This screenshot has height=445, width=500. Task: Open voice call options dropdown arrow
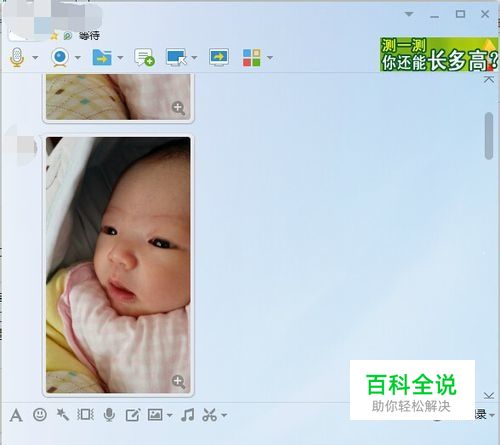(35, 58)
